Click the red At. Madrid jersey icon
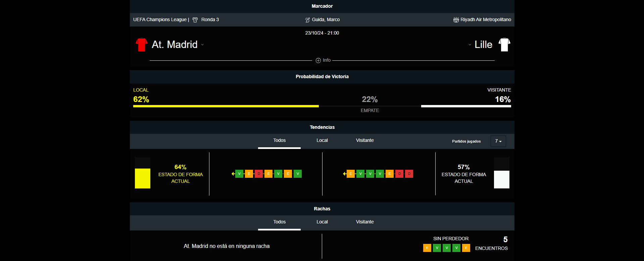 pyautogui.click(x=141, y=45)
